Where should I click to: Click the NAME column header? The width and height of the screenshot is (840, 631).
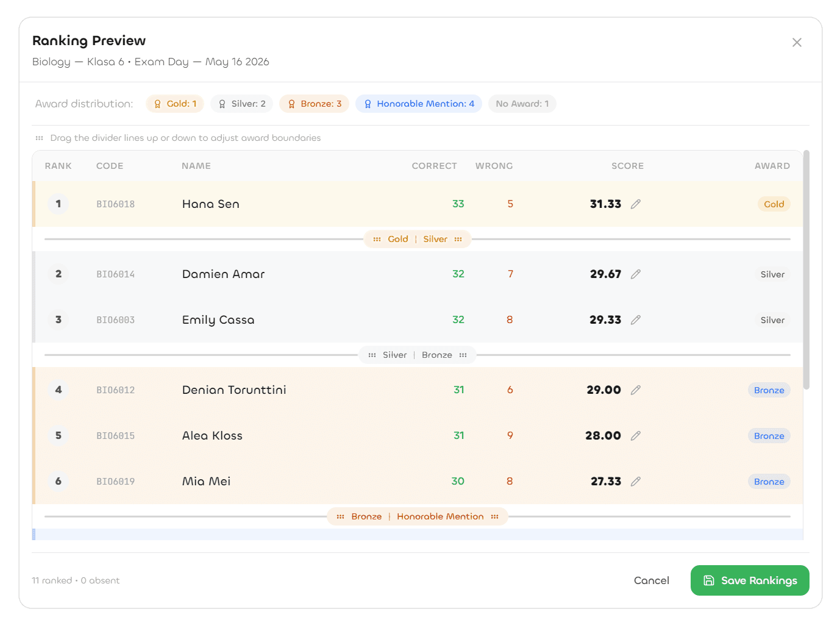(196, 166)
